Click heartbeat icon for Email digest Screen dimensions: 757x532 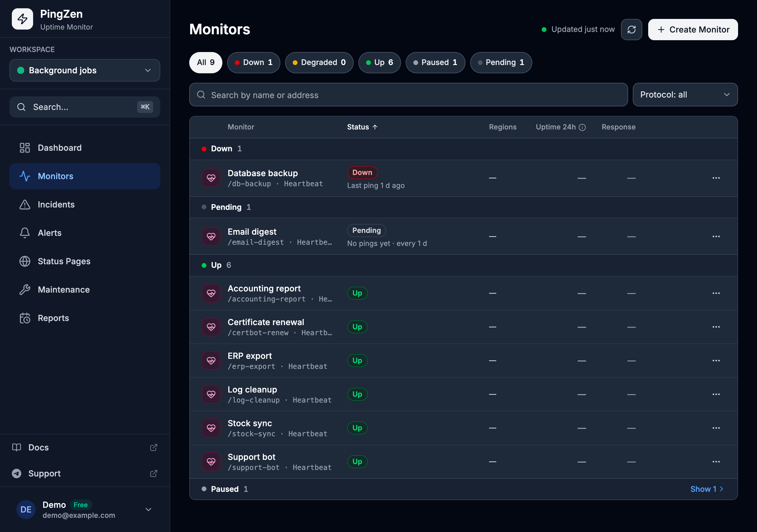pos(211,236)
